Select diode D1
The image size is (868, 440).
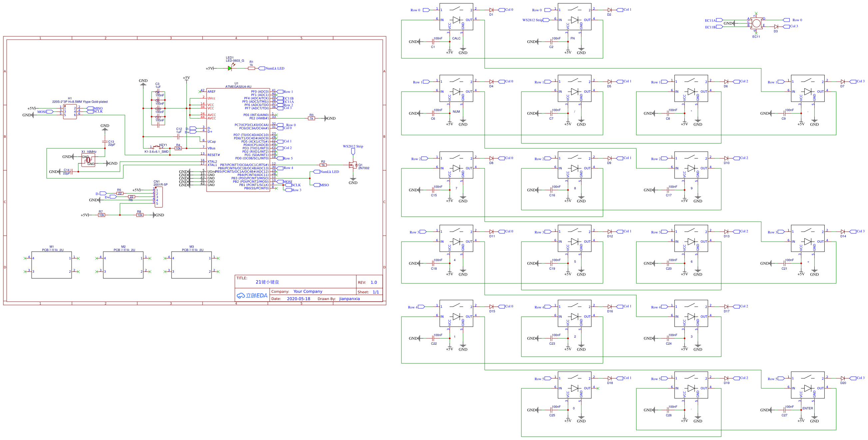point(491,10)
